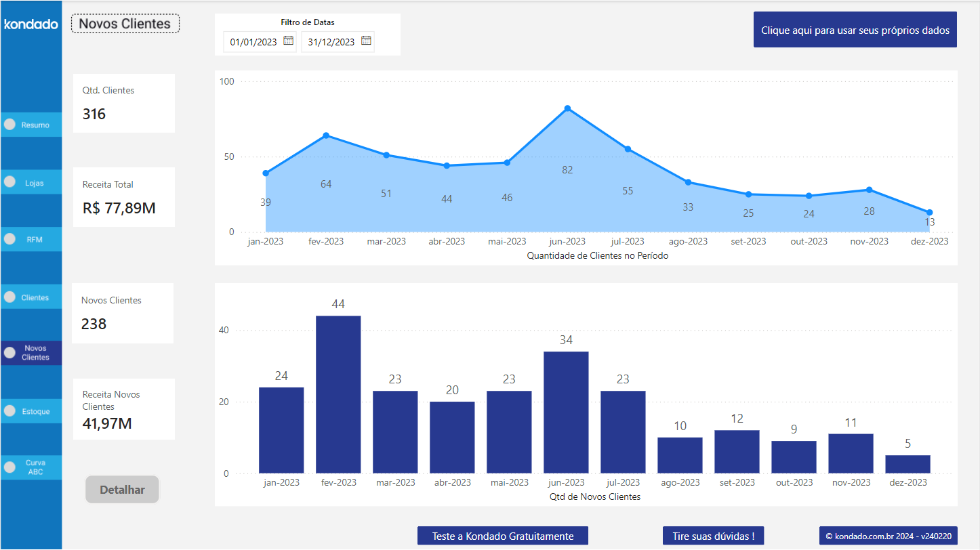Select the circle indicator next to Resumo

(x=8, y=124)
